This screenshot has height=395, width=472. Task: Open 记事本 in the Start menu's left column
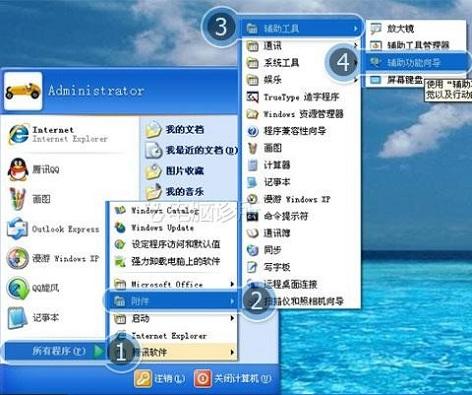(x=33, y=317)
